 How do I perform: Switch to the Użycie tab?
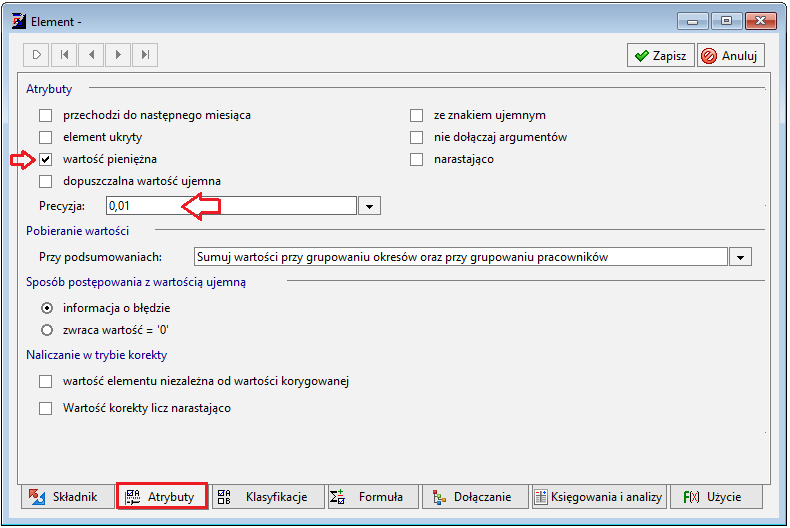pos(715,497)
